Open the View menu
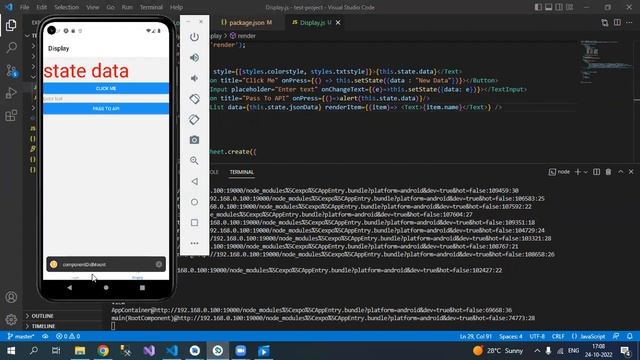 [x=93, y=7]
